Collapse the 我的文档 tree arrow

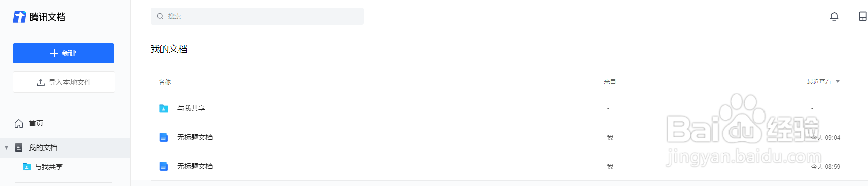pyautogui.click(x=6, y=148)
